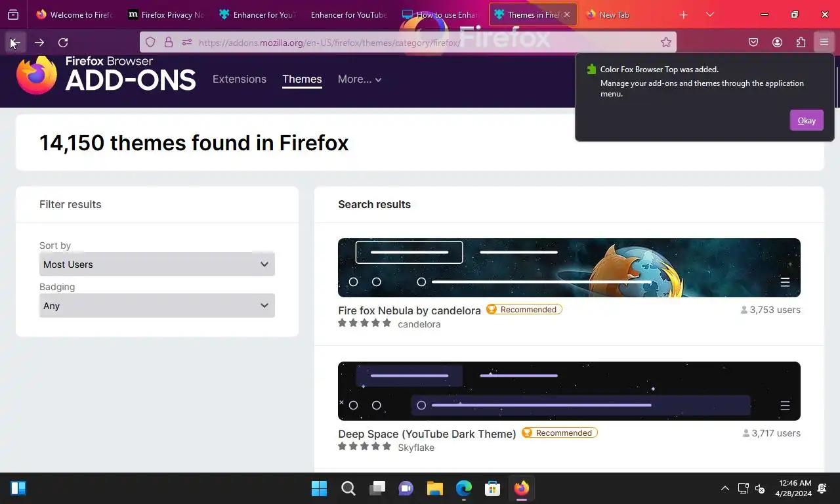Open volume tray icon

(x=760, y=488)
